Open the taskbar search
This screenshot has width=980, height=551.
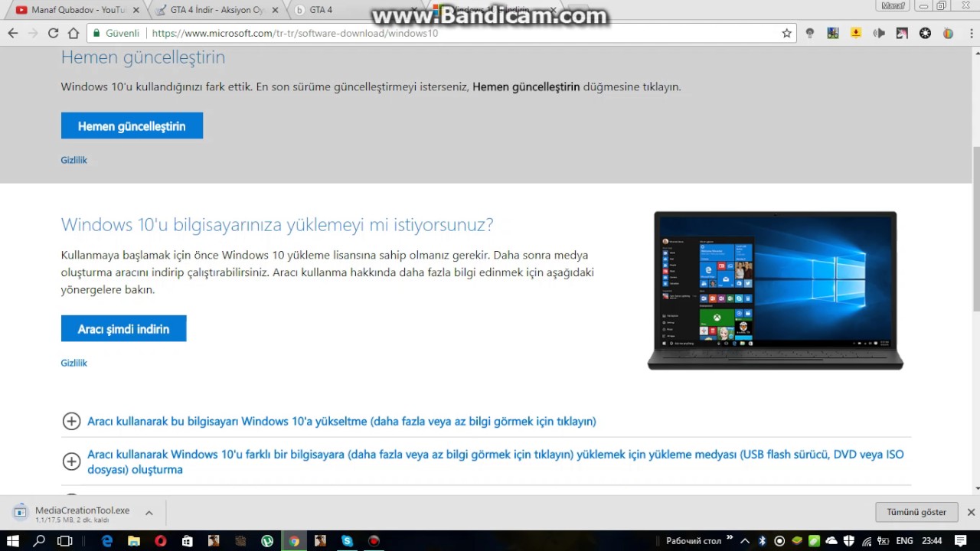(39, 540)
